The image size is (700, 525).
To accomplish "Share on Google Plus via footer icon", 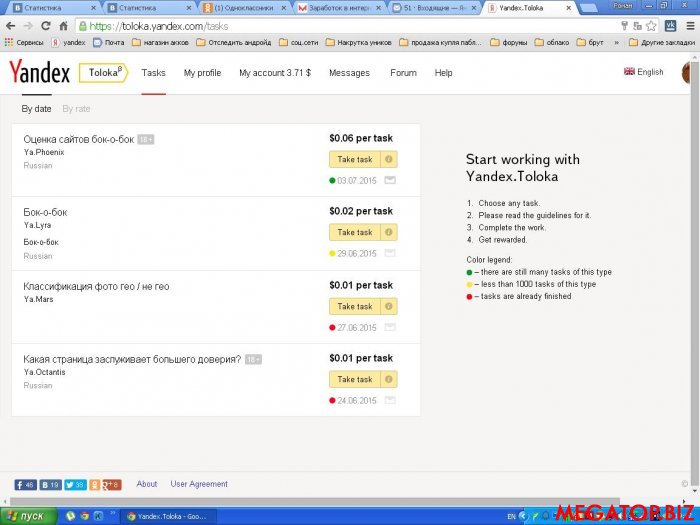I will (111, 484).
